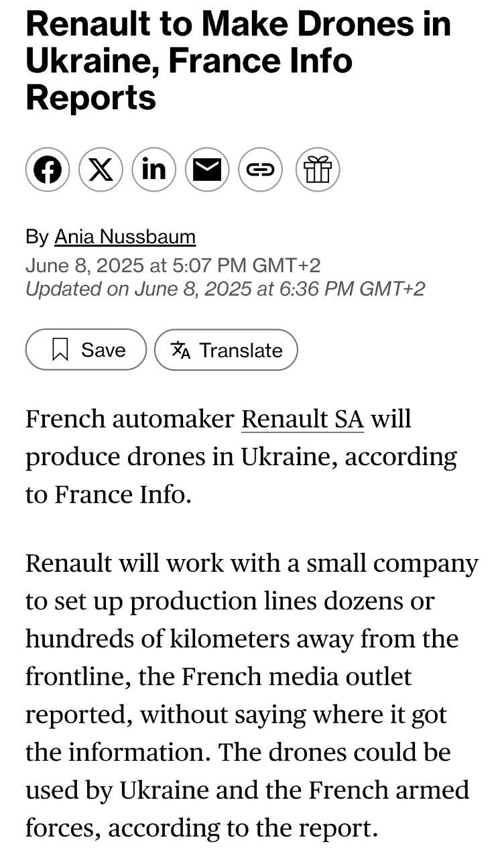
Task: Click "to France Info." in first paragraph
Action: click(x=109, y=495)
